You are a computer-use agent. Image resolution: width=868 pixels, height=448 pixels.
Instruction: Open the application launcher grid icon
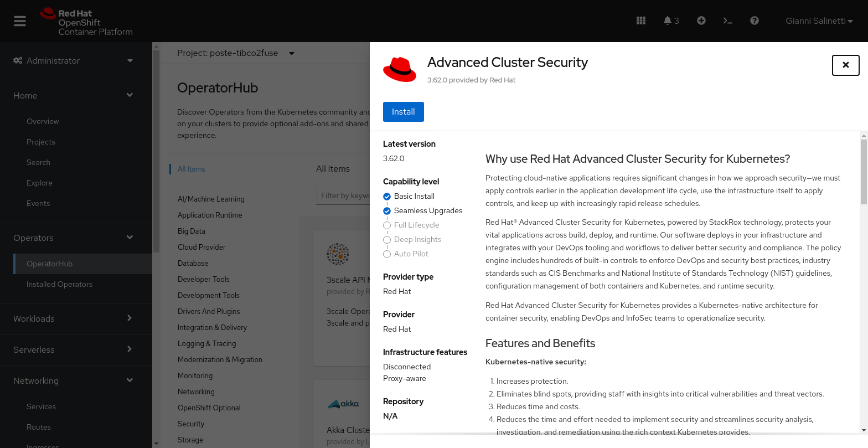(x=641, y=20)
